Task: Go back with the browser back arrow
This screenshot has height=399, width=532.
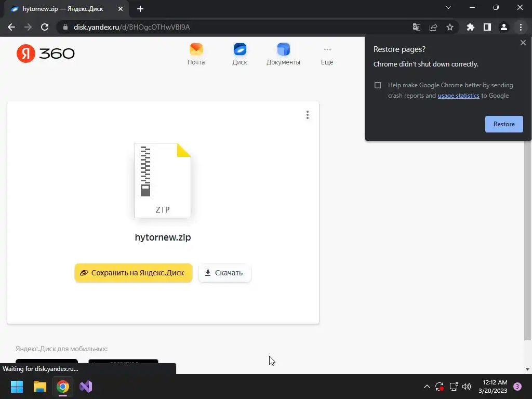Action: pyautogui.click(x=11, y=27)
